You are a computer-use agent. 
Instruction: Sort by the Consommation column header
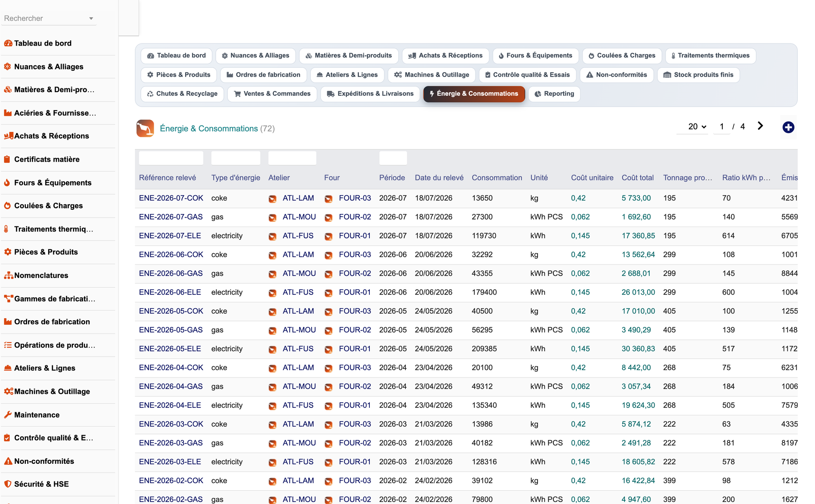[497, 177]
